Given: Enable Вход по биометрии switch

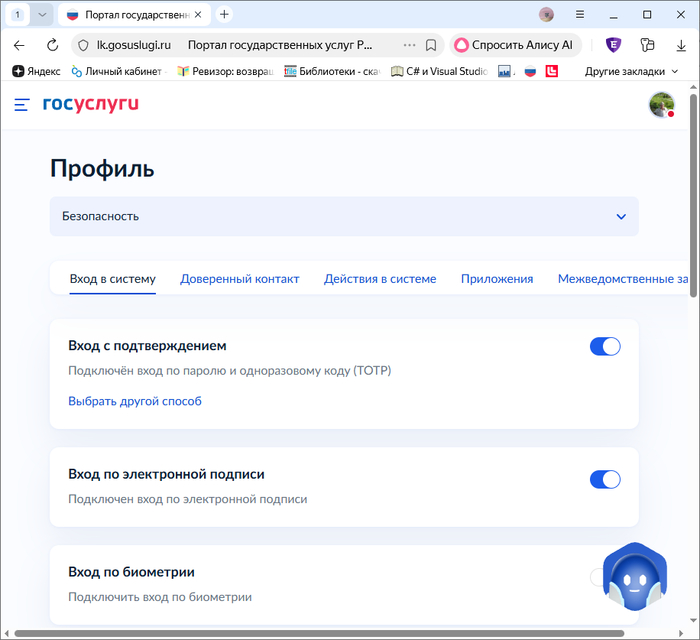Looking at the screenshot, I should 598,577.
